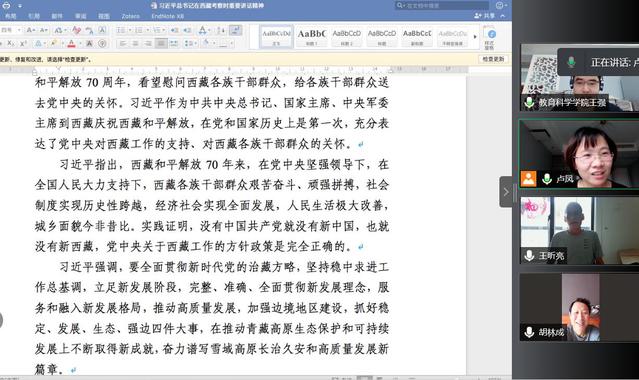639x380 pixels.
Task: Select the subscript formatting icon
Action: tap(11, 43)
